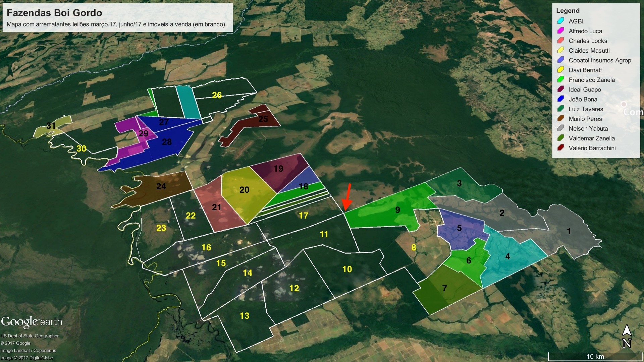Click the red arrow marker on map
The image size is (644, 362).
[x=347, y=197]
